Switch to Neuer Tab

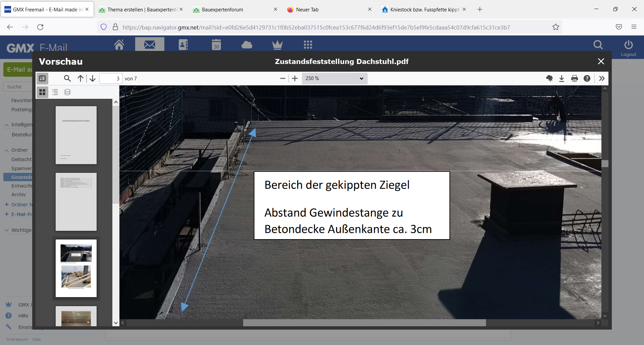330,9
